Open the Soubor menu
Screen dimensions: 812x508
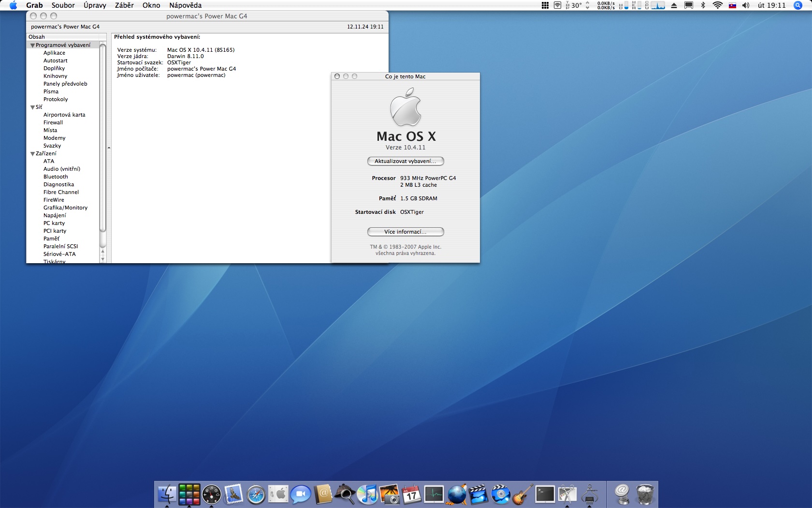[x=63, y=5]
